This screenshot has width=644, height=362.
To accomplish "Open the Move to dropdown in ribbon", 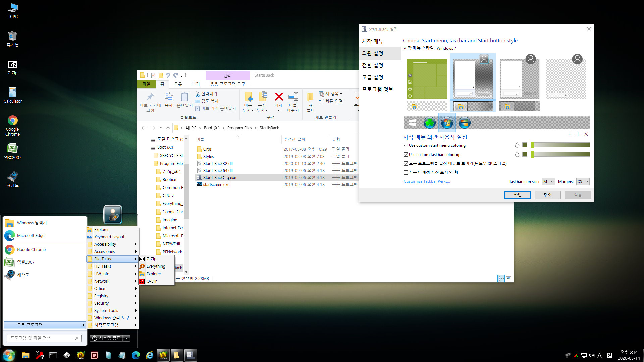I will 248,108.
